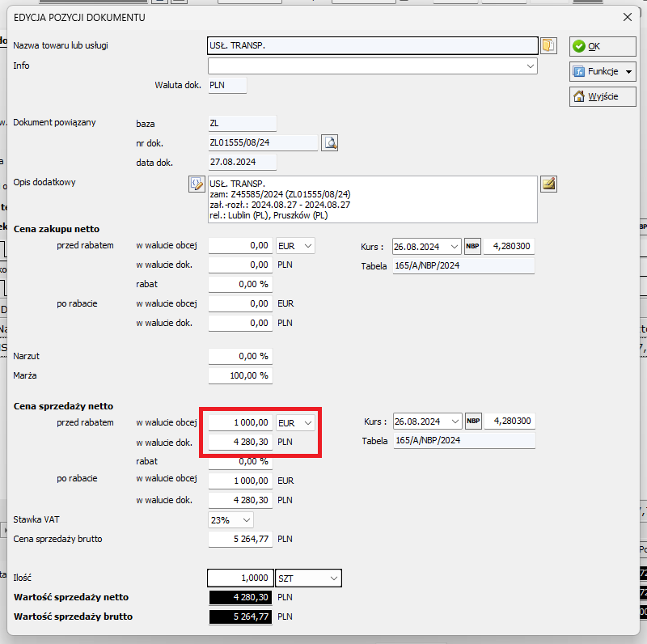Exit the dialog using the Wyjście button
This screenshot has height=644, width=647.
click(602, 96)
